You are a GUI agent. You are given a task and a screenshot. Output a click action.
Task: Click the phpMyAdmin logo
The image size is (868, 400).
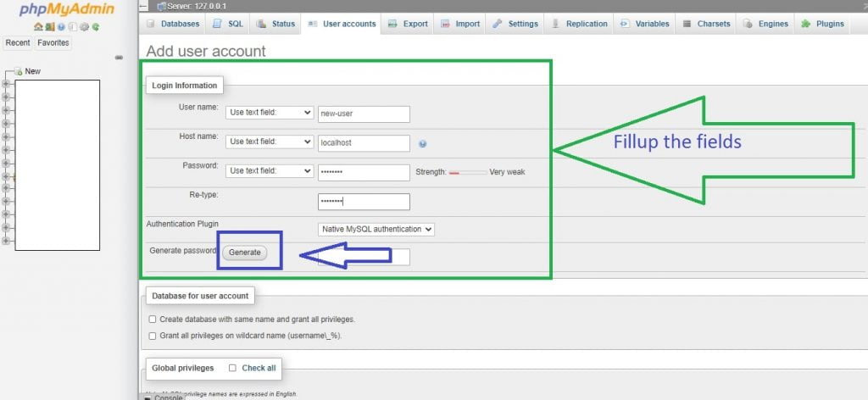click(67, 9)
